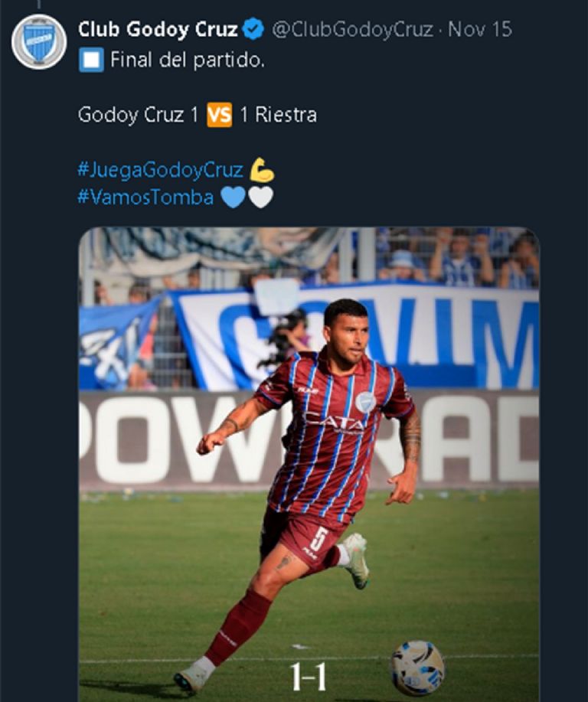Click the flexed biceps emoji
588x702 pixels.
pyautogui.click(x=262, y=169)
